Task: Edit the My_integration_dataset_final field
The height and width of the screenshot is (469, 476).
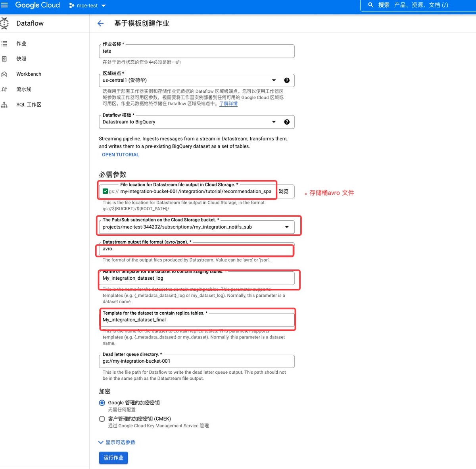Action: coord(196,320)
